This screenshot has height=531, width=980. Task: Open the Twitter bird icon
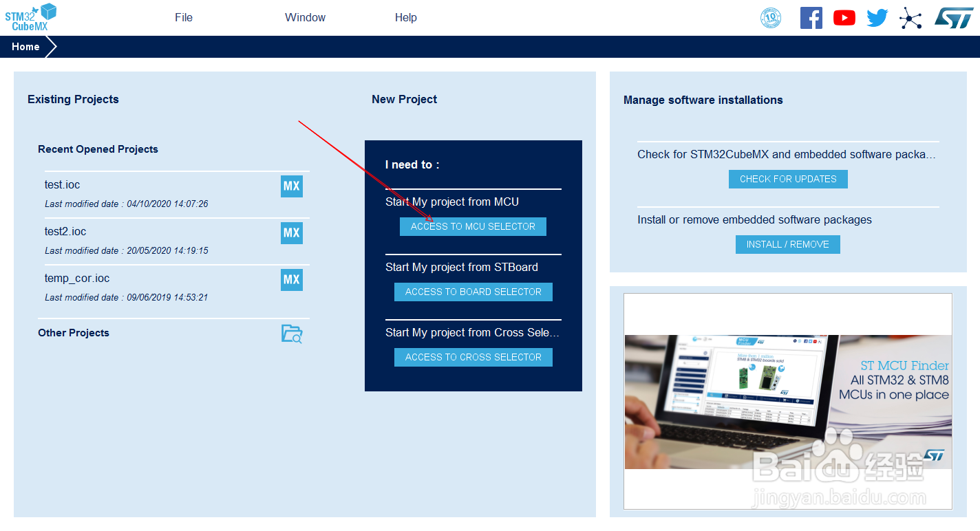tap(877, 18)
